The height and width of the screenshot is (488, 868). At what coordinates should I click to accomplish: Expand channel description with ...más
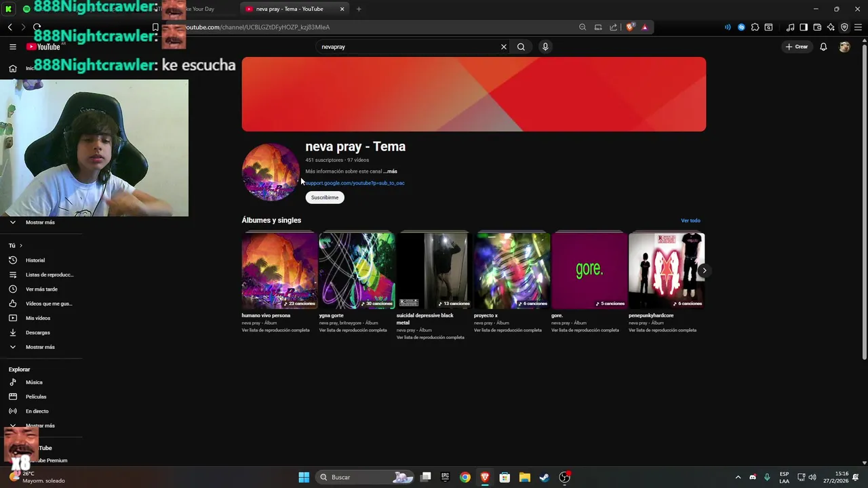[x=391, y=171]
